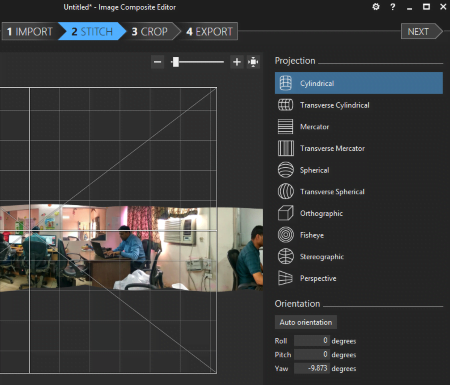The image size is (450, 385).
Task: Select the Cylindrical projection icon
Action: coord(285,83)
